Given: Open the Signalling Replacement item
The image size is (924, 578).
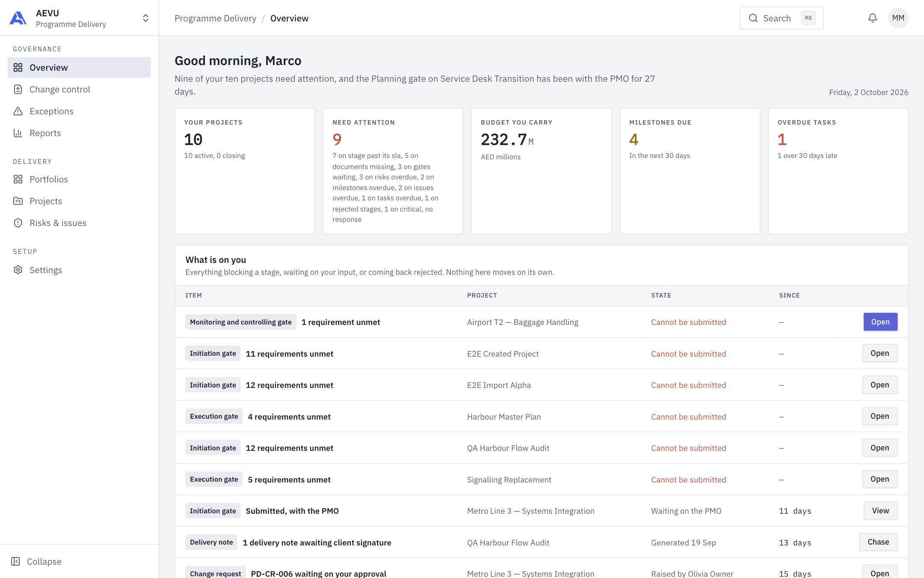Looking at the screenshot, I should point(880,479).
